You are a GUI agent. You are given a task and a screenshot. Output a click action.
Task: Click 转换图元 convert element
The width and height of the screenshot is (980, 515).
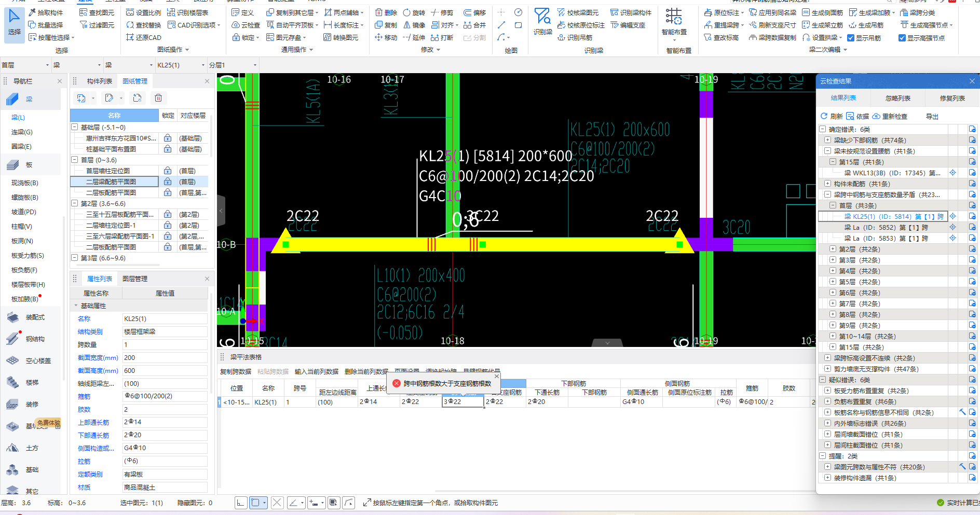[341, 37]
